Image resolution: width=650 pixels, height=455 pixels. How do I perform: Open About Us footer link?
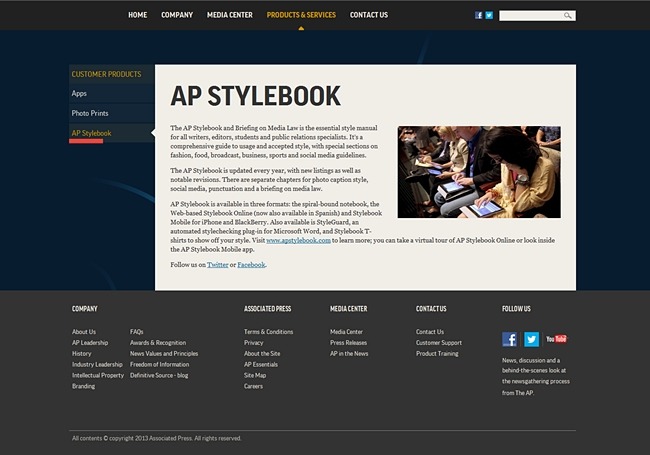[x=84, y=332]
